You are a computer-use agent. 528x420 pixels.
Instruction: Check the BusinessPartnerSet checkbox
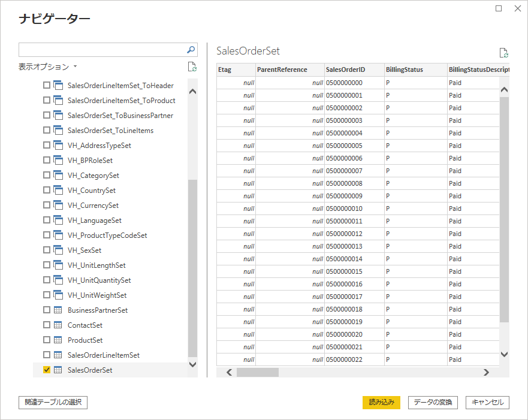coord(47,310)
